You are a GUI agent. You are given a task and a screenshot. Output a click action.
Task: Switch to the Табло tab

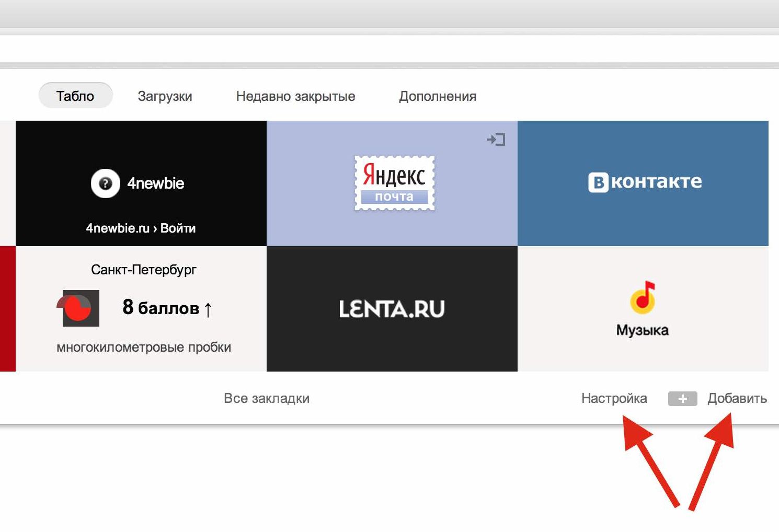tap(75, 96)
